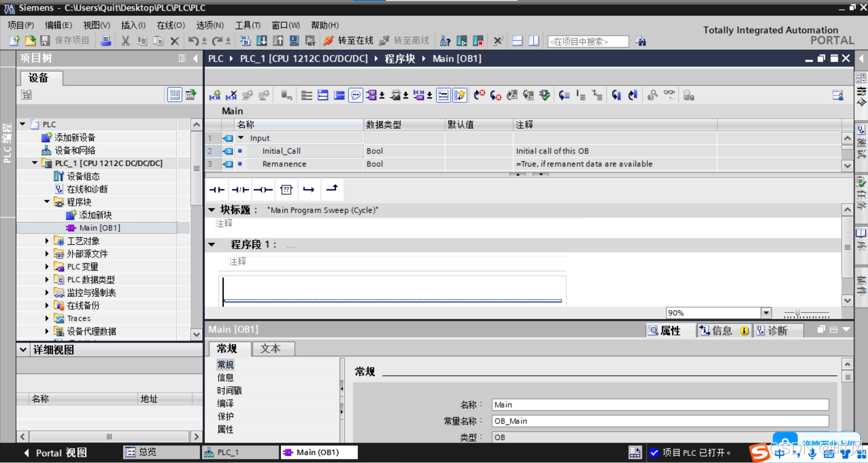Collapse the 详细视图 detail view panel
The width and height of the screenshot is (868, 463).
pyautogui.click(x=23, y=350)
